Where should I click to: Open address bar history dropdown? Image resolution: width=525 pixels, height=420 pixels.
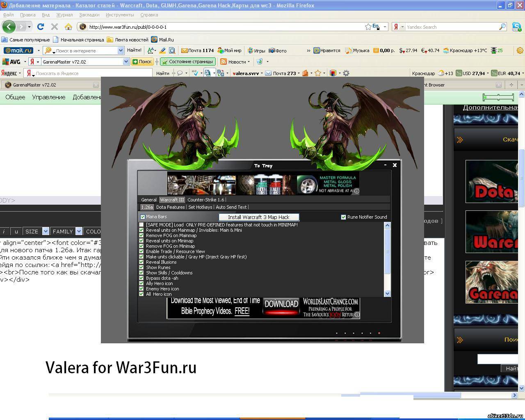[385, 27]
